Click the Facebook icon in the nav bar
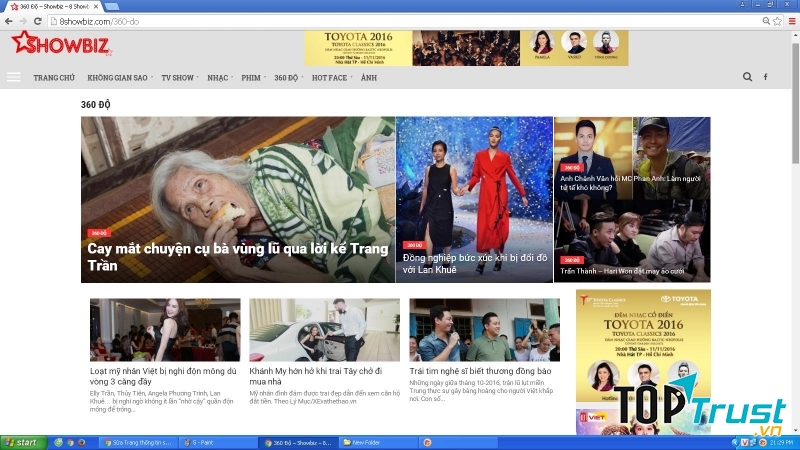Image resolution: width=800 pixels, height=450 pixels. point(765,77)
